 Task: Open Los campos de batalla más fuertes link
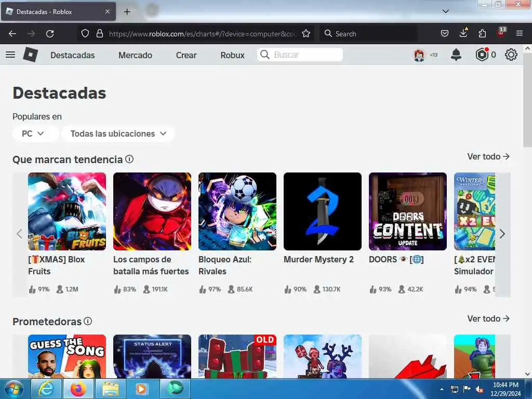(x=151, y=265)
